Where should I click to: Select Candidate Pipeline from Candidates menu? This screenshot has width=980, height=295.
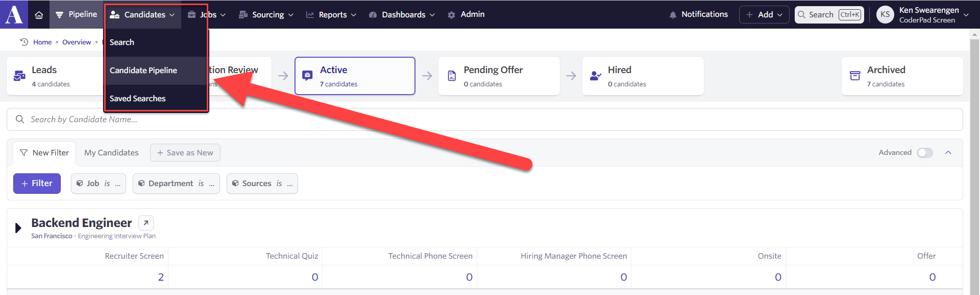pos(143,71)
